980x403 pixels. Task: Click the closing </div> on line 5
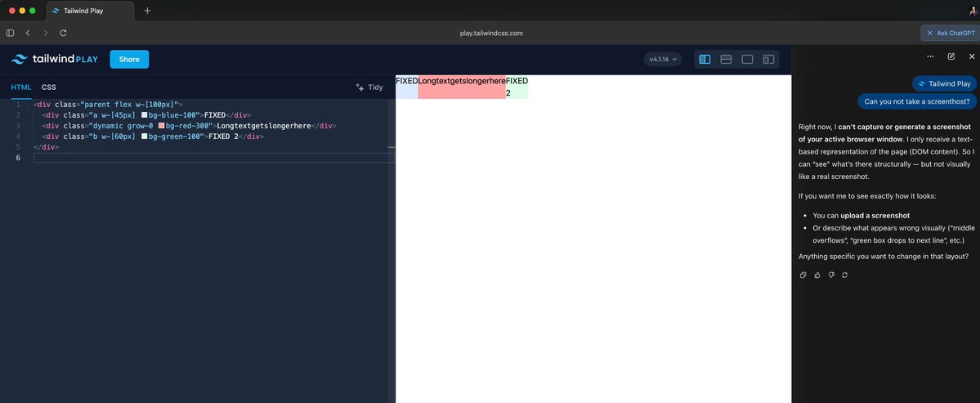coord(47,147)
